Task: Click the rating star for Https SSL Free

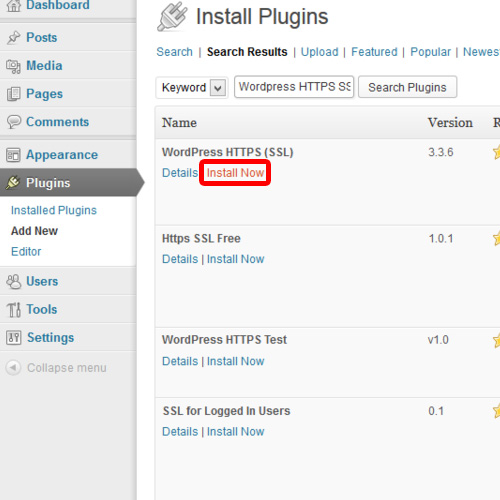Action: tap(496, 239)
